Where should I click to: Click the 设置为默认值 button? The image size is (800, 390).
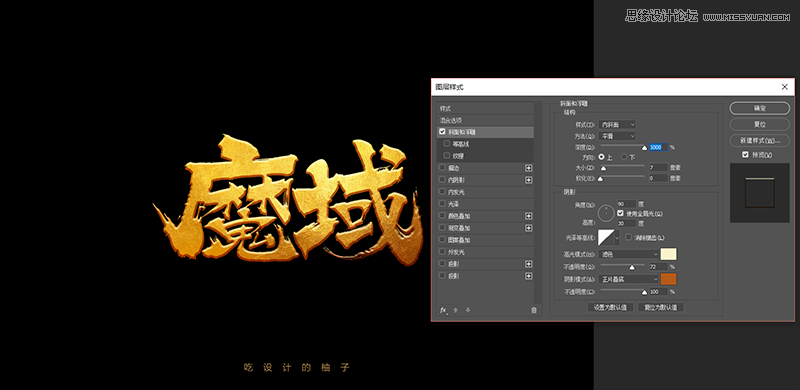[x=611, y=307]
